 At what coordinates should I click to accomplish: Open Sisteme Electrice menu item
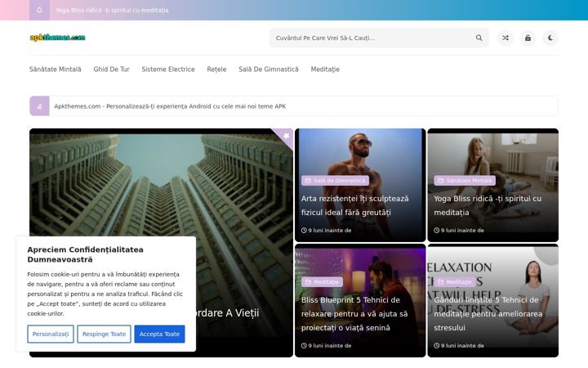[168, 70]
